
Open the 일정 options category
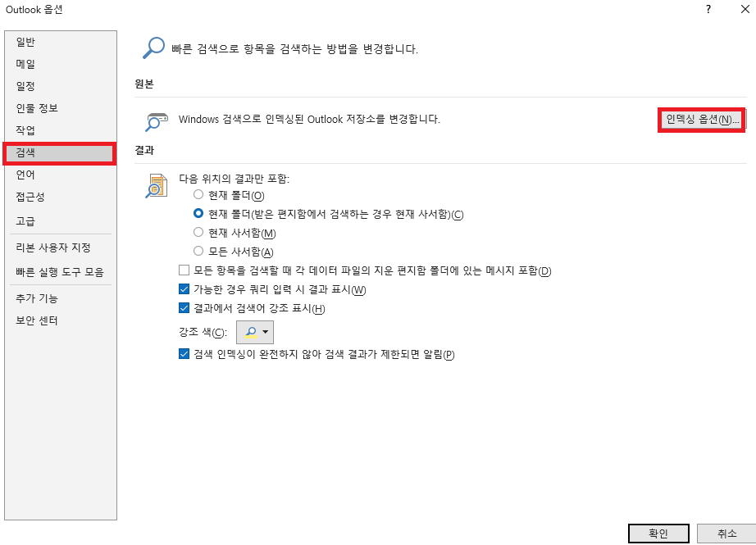[x=61, y=86]
